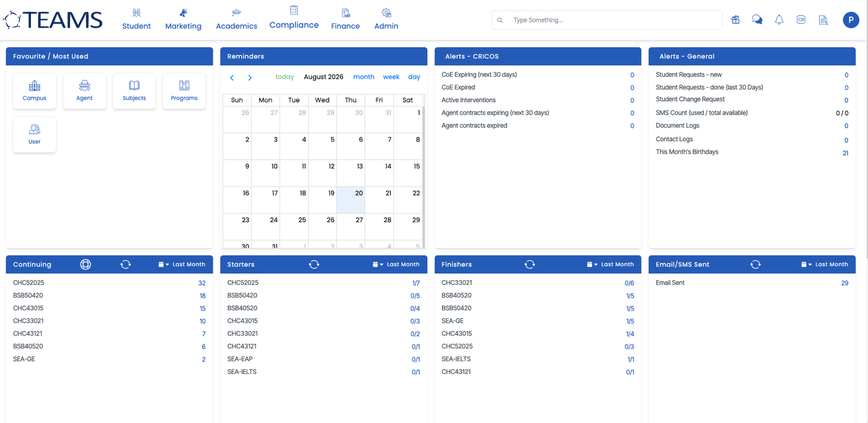The width and height of the screenshot is (868, 423).
Task: Open Continuing SEA-GE count 2
Action: pos(204,359)
